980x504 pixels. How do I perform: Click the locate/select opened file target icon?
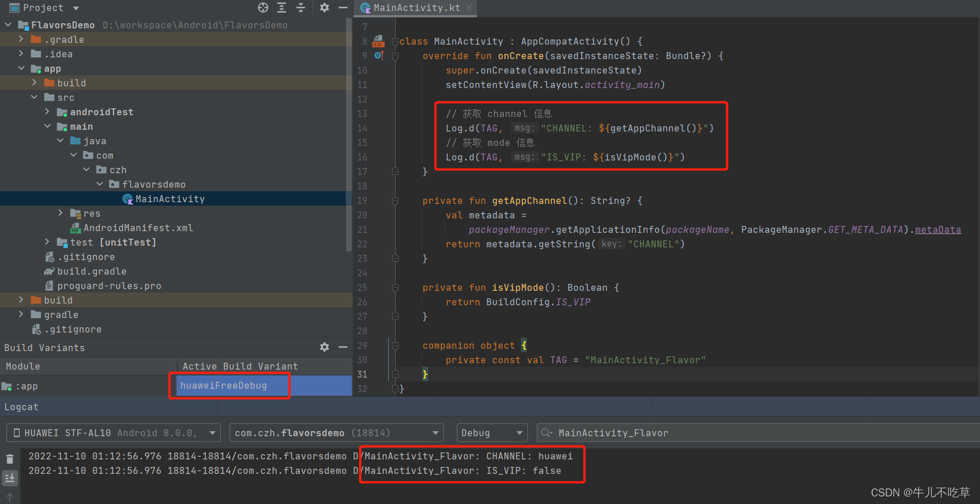tap(263, 8)
